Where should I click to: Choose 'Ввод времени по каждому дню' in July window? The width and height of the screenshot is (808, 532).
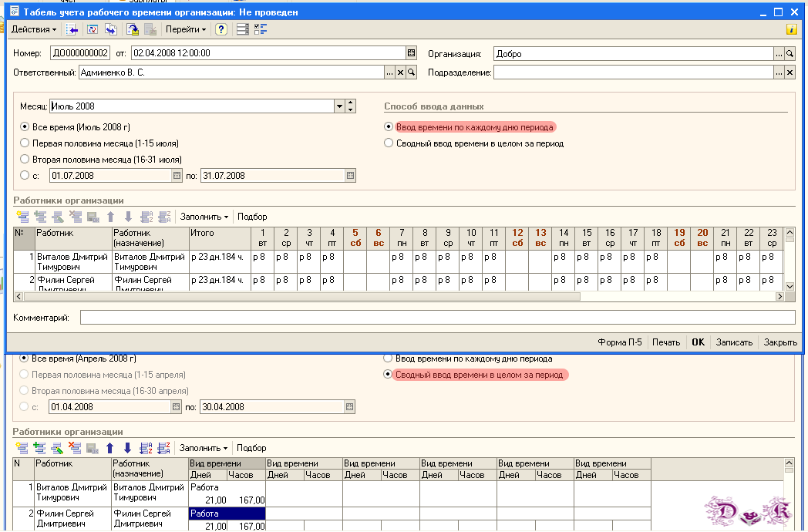[x=389, y=126]
